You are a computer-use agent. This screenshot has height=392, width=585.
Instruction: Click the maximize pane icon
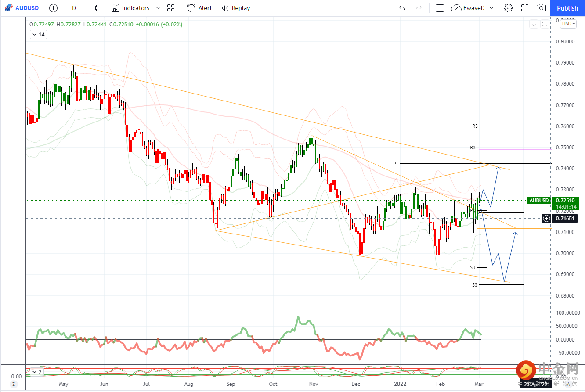coord(545,24)
